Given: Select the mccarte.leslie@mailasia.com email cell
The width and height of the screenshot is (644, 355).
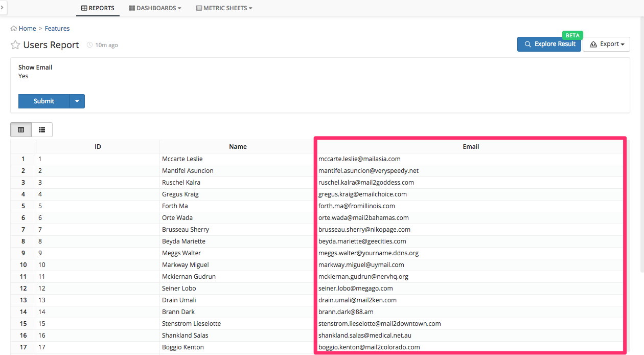Looking at the screenshot, I should tap(359, 159).
